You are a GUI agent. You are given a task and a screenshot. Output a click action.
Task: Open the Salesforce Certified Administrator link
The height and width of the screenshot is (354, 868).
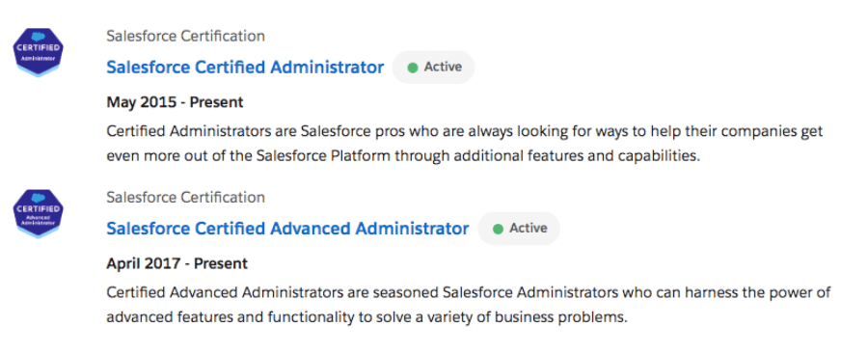tap(245, 67)
